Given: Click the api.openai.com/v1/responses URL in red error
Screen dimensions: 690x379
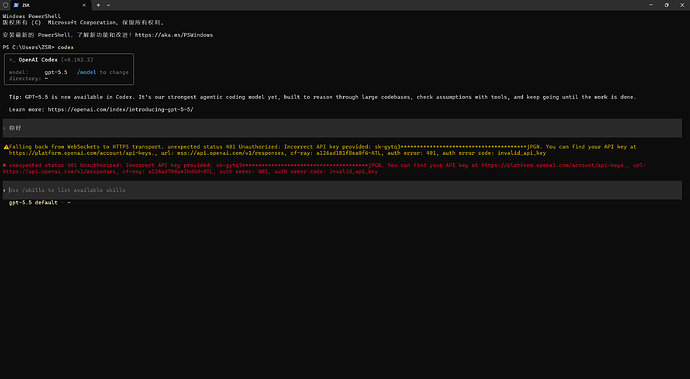Looking at the screenshot, I should pos(59,172).
